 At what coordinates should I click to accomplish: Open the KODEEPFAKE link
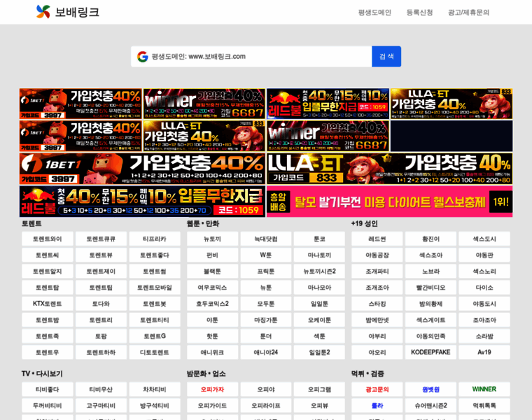pyautogui.click(x=431, y=352)
